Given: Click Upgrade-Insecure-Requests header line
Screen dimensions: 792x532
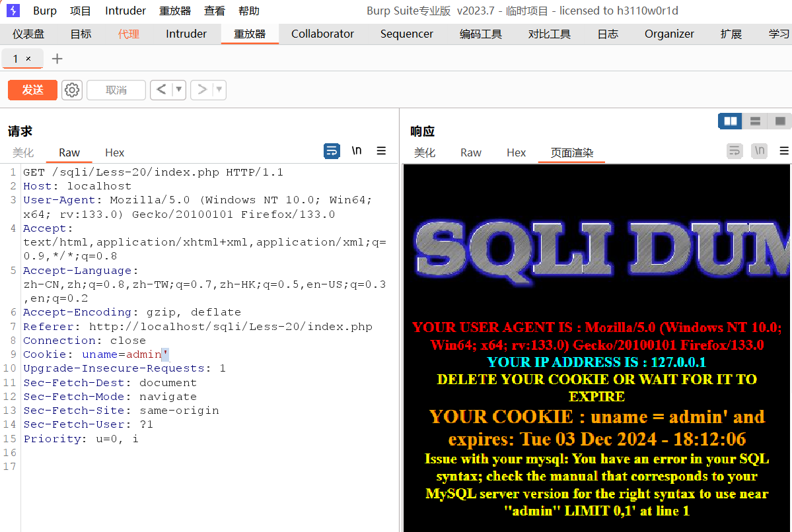Looking at the screenshot, I should pos(124,368).
